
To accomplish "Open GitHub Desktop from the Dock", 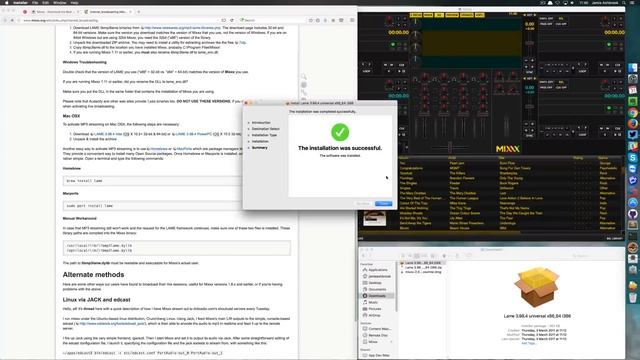I will click(x=632, y=213).
